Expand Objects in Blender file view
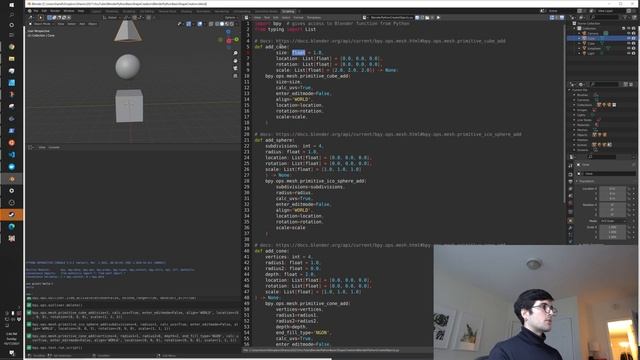640x360 pixels. pyautogui.click(x=574, y=135)
